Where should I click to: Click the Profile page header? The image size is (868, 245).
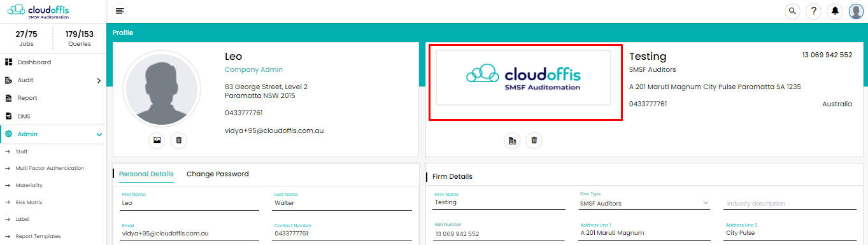click(123, 32)
